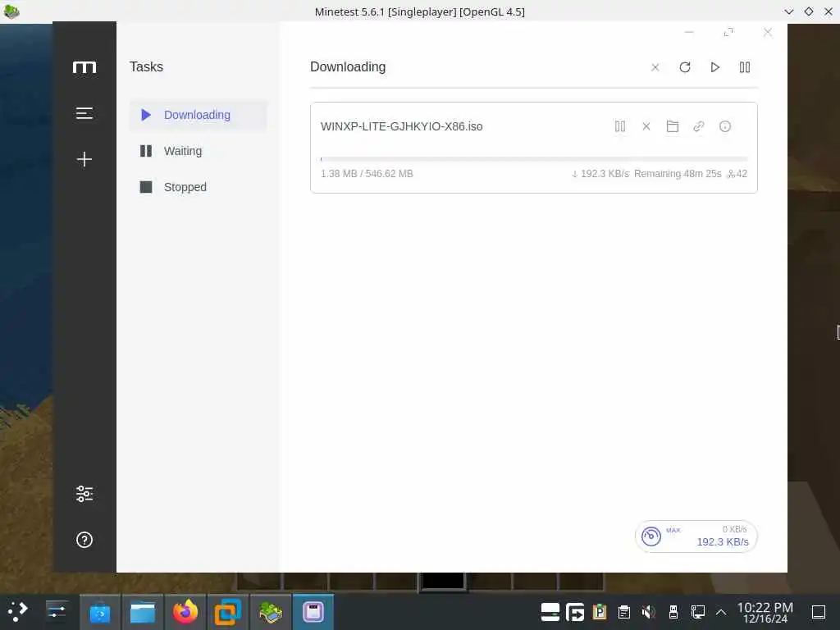Switch to Motrix taskbar entry
The width and height of the screenshot is (840, 630).
(x=313, y=612)
